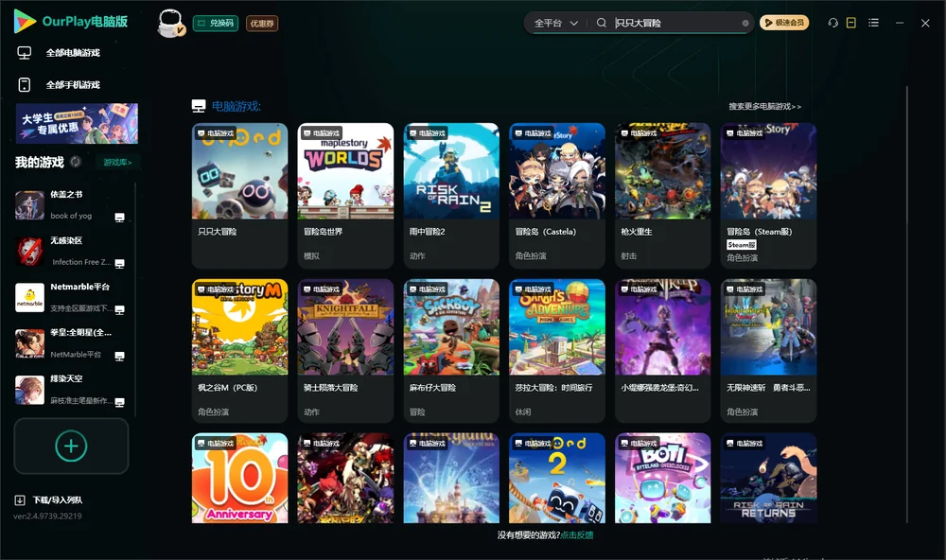Open the list menu icon

873,23
